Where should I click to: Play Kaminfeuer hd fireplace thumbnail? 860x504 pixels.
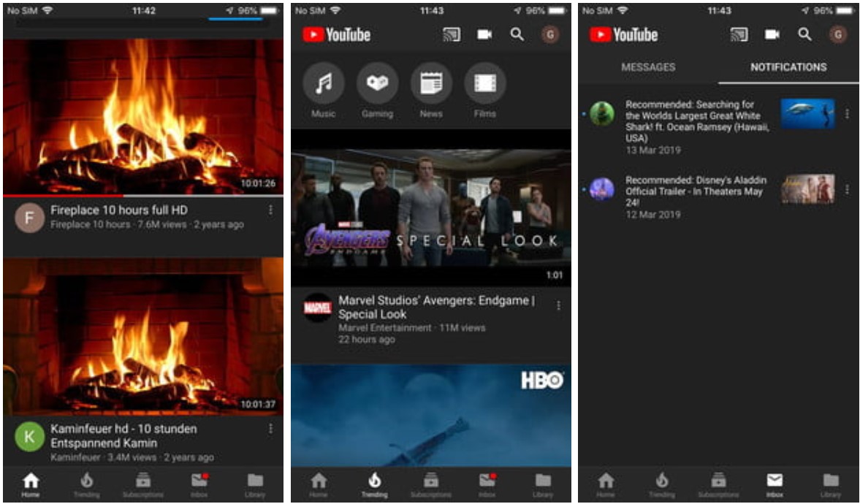coord(143,335)
